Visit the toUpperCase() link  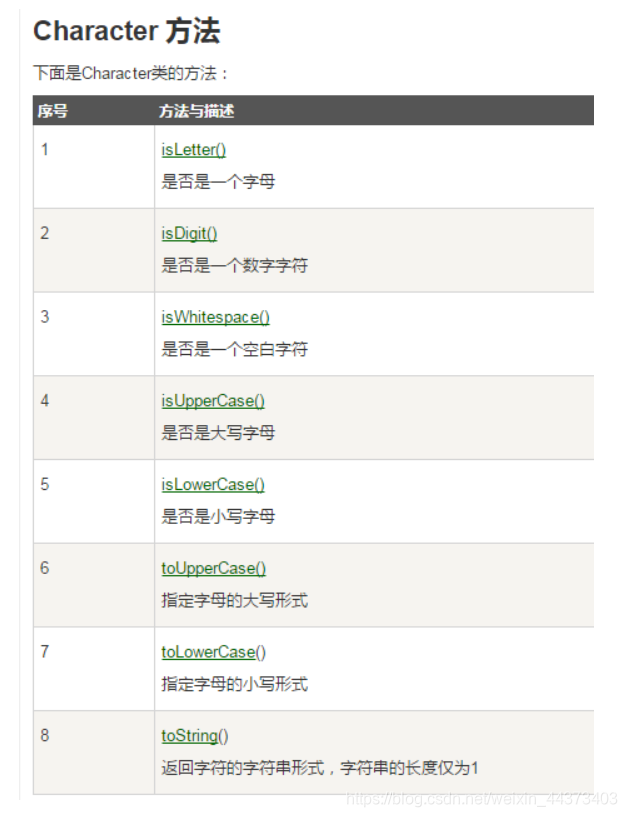(214, 568)
